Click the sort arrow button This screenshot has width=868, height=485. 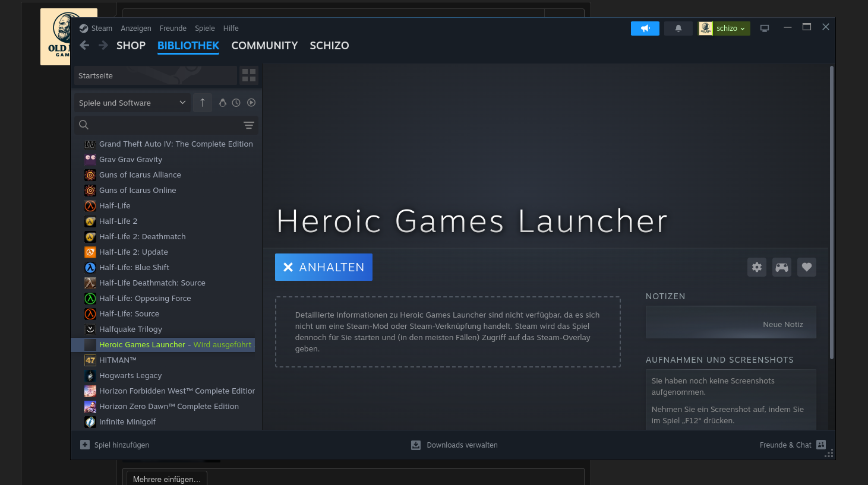(203, 103)
